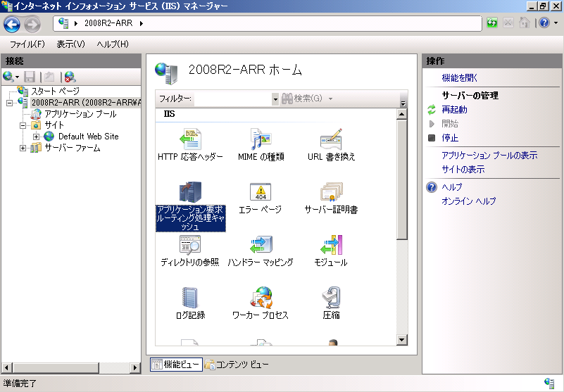Open the ログ記録 feature icon

click(x=190, y=298)
